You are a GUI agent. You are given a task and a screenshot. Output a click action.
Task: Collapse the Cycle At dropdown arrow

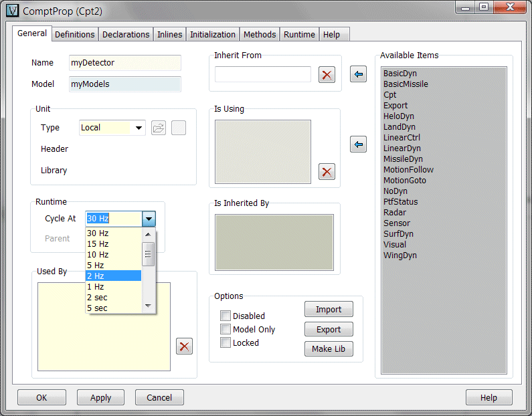click(x=149, y=219)
